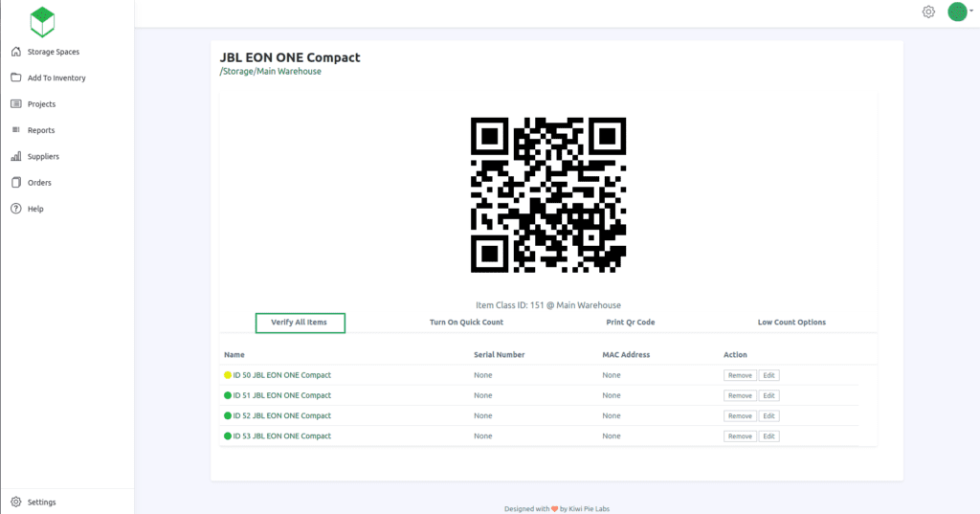Open Suppliers from the sidebar
This screenshot has width=980, height=514.
pos(43,156)
